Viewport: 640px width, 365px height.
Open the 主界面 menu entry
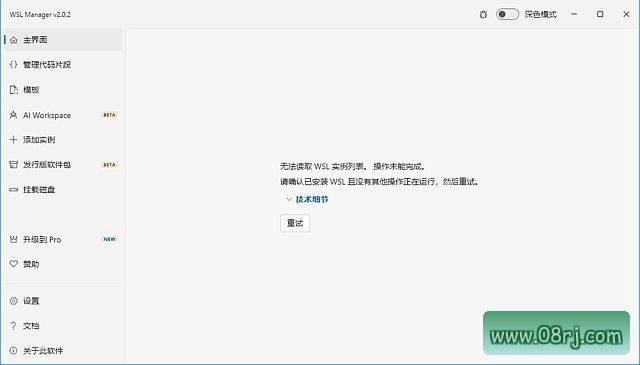63,40
